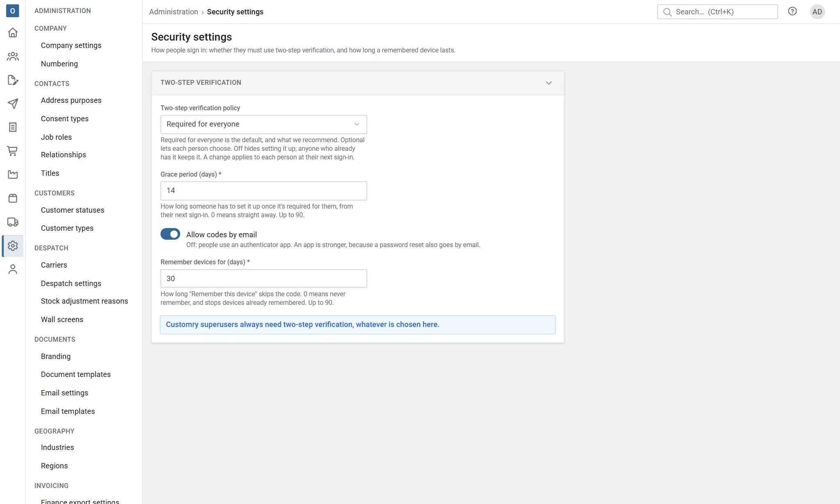Open Customer statuses

(x=73, y=210)
